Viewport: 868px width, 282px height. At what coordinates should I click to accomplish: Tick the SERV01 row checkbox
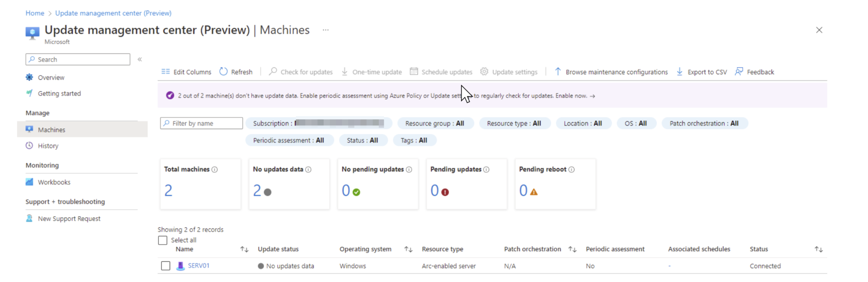(x=166, y=266)
